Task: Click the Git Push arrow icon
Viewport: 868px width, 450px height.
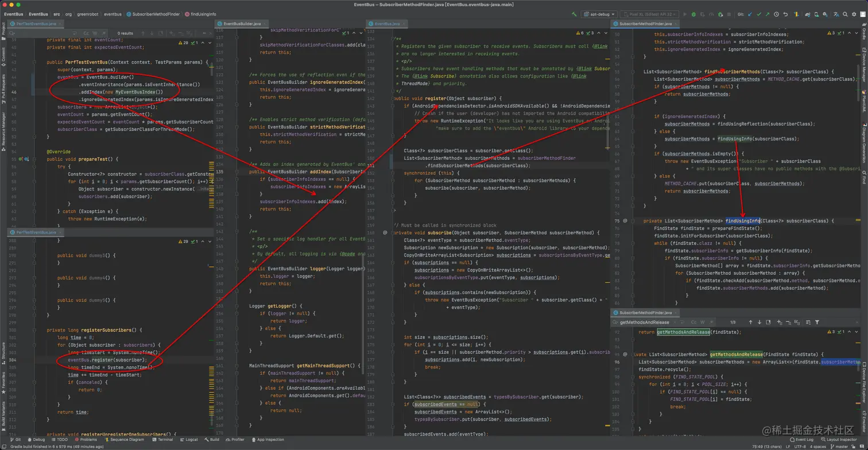Action: click(x=768, y=14)
